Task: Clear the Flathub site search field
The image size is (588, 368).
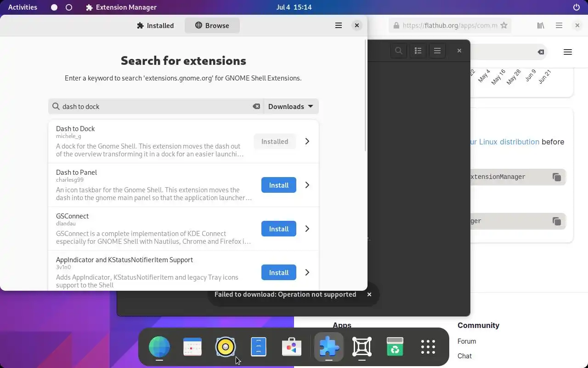Action: [541, 52]
